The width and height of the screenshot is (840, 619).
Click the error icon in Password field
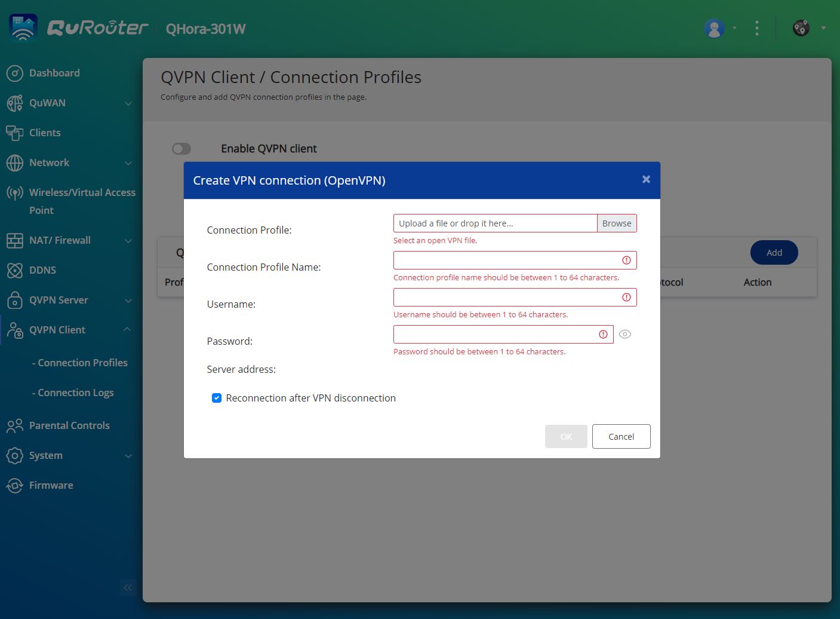(x=603, y=335)
